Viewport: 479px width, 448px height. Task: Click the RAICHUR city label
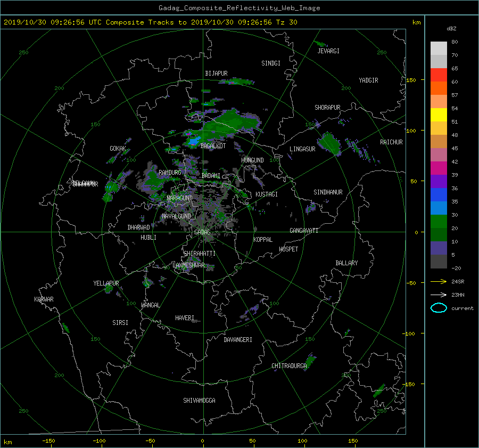[x=391, y=142]
